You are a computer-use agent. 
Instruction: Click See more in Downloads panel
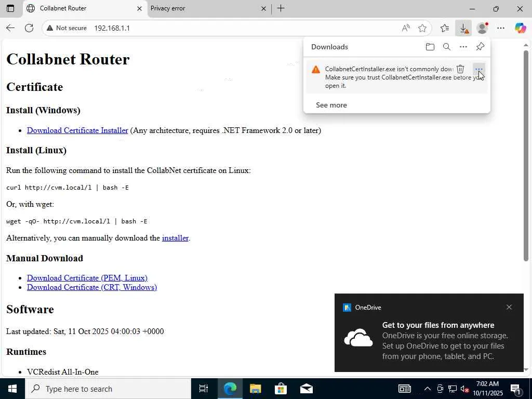[x=331, y=105]
